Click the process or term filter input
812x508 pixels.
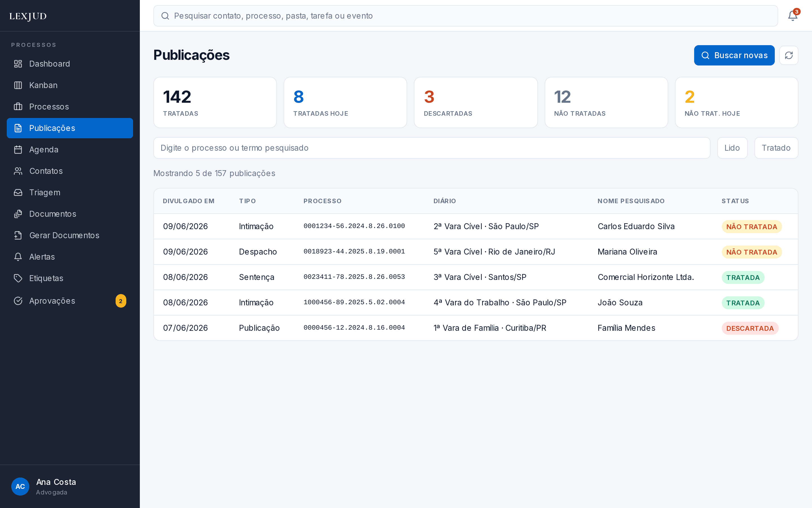coord(432,148)
